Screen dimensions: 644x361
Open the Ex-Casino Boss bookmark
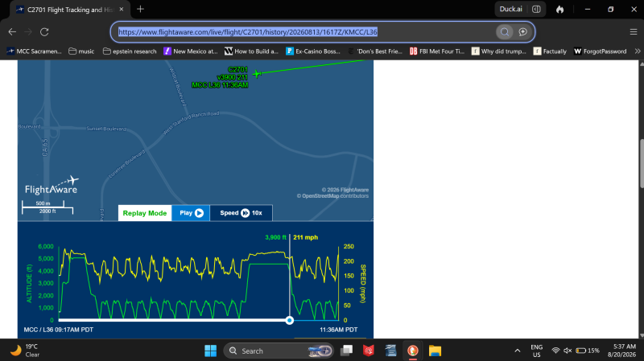(x=313, y=51)
